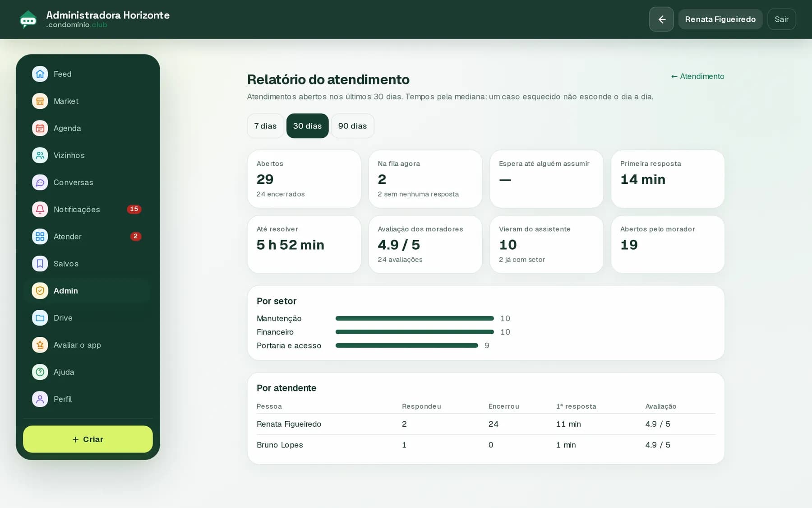The height and width of the screenshot is (508, 812).
Task: Click the Abertos pelo morador 19 card
Action: point(668,244)
